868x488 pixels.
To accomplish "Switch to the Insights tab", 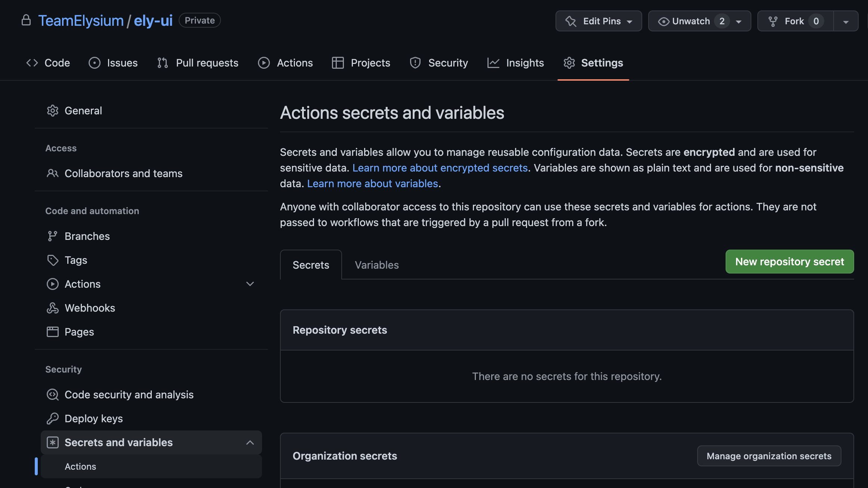I will (516, 63).
